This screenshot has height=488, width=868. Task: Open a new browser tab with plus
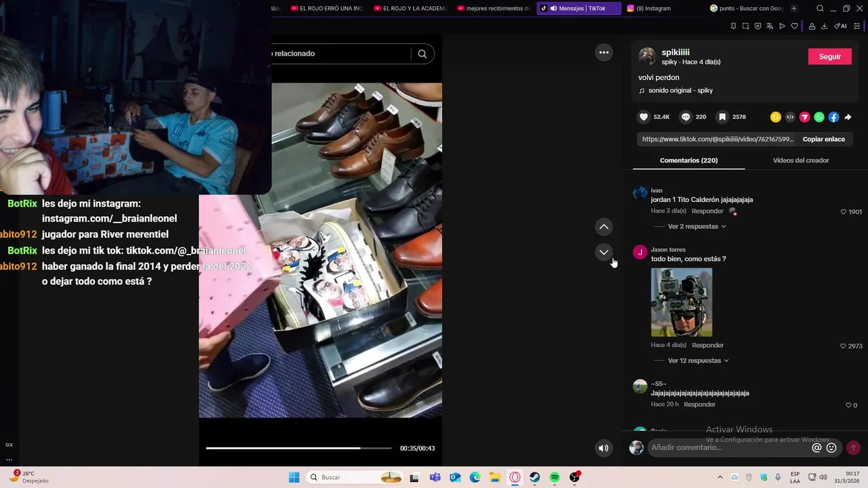coord(794,8)
